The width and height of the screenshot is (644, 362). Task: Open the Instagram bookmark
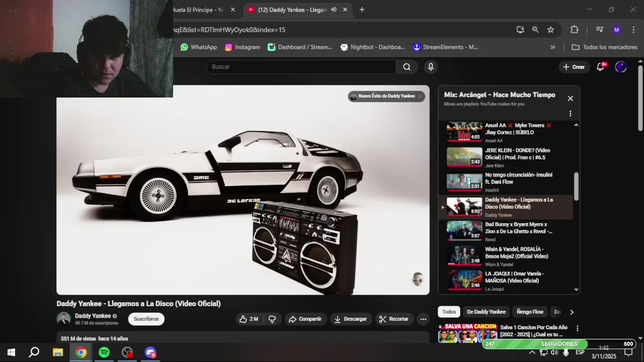(243, 47)
